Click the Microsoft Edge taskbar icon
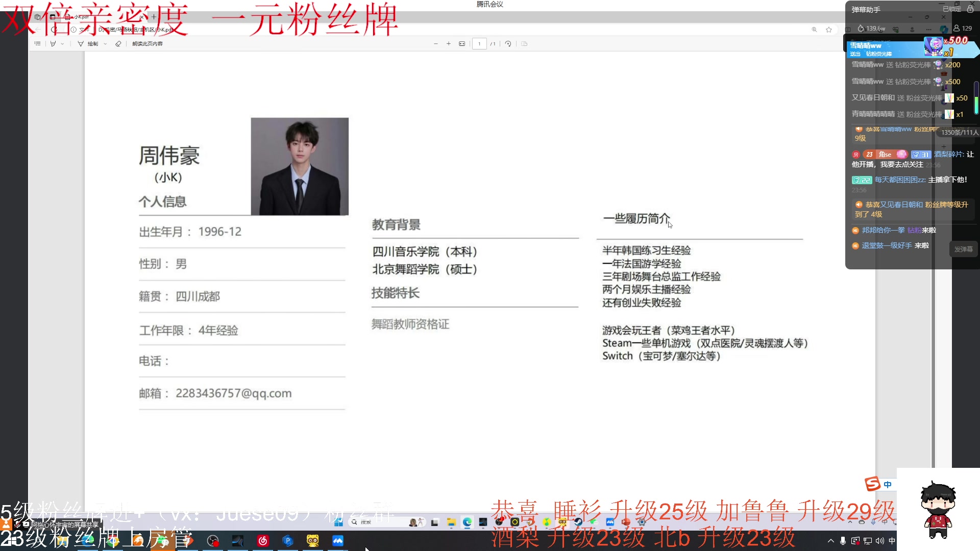Image resolution: width=980 pixels, height=551 pixels. (466, 522)
